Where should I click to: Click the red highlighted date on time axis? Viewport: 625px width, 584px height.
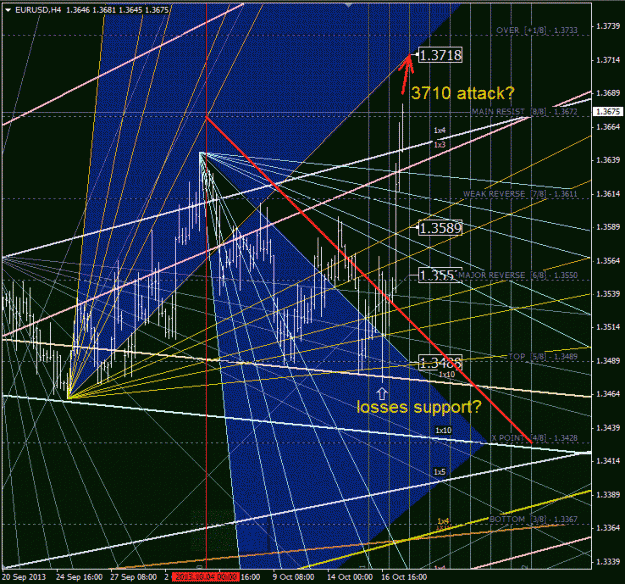(206, 577)
